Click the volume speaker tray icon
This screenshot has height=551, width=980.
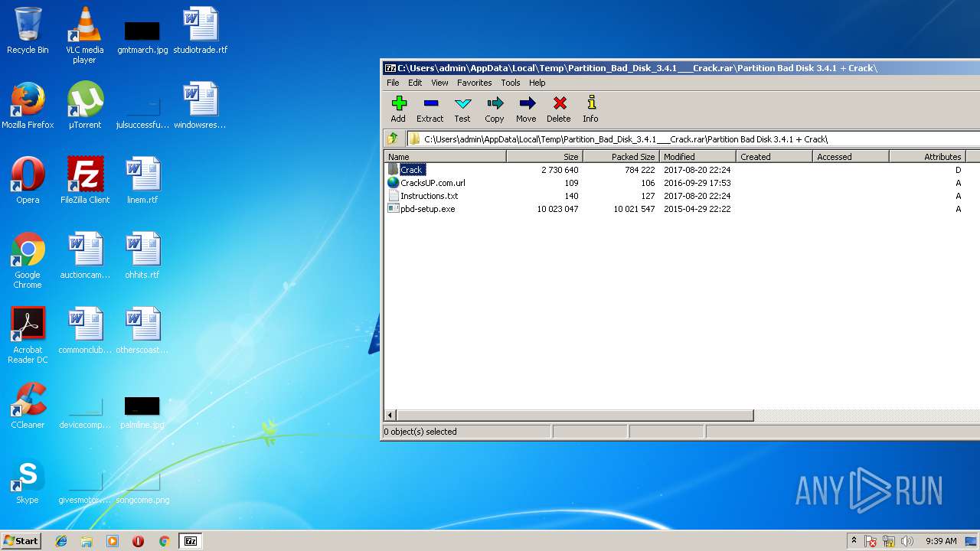[907, 541]
